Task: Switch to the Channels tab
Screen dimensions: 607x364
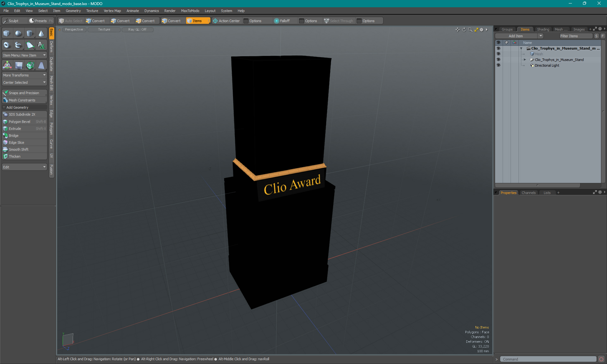Action: coord(529,193)
